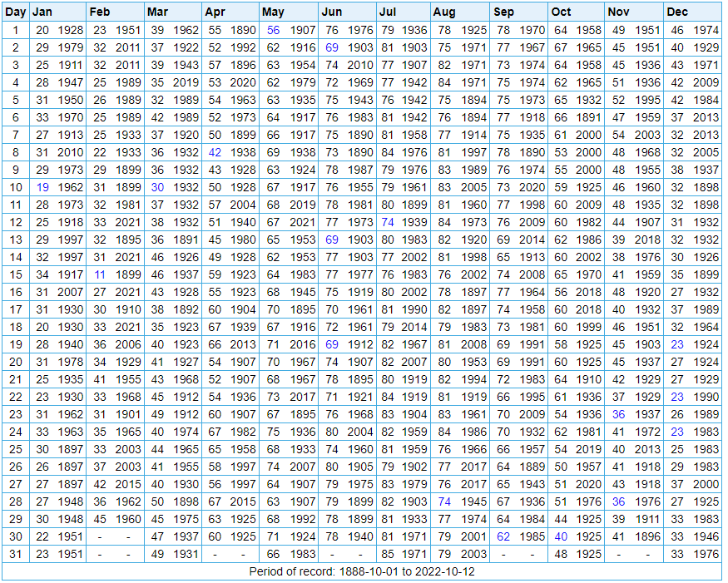The height and width of the screenshot is (583, 728).
Task: Click the blue 74 value on July 12
Action: click(388, 222)
